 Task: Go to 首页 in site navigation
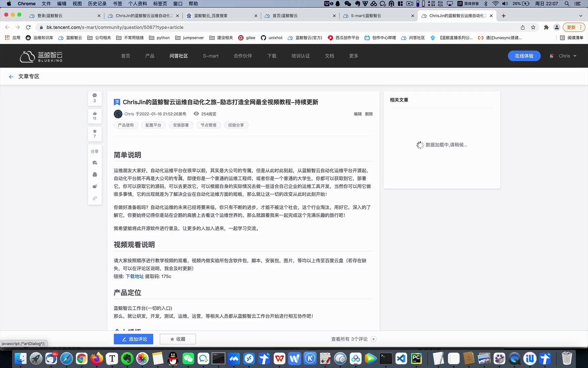pyautogui.click(x=126, y=56)
